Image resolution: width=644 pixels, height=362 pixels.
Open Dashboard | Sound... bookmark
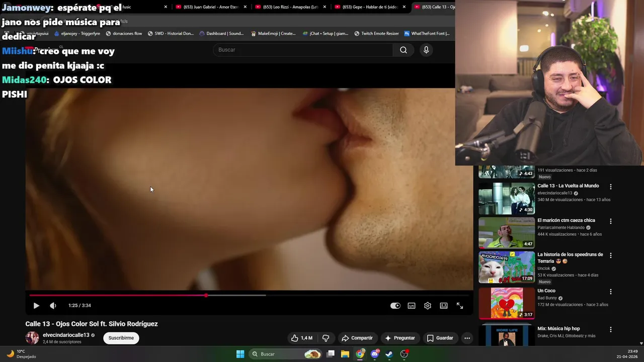pos(221,34)
